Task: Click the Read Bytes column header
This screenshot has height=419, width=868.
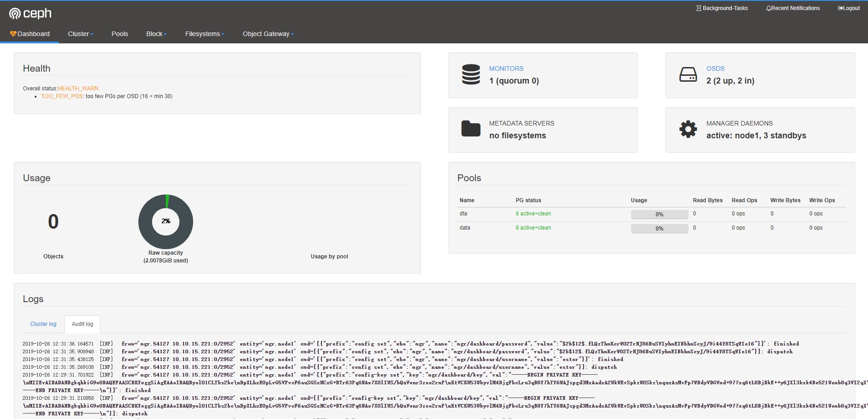Action: 707,200
